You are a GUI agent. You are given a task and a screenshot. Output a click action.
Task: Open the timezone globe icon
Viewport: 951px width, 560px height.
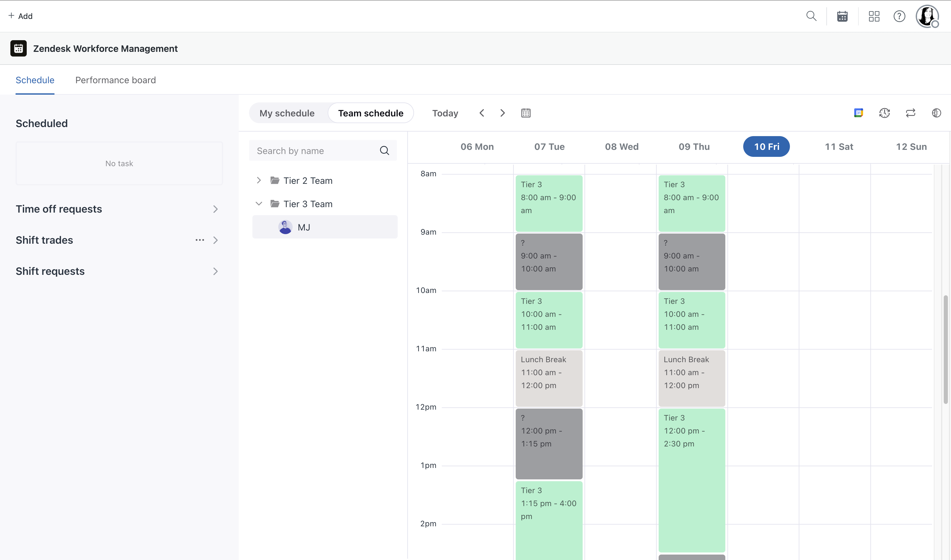pyautogui.click(x=936, y=113)
